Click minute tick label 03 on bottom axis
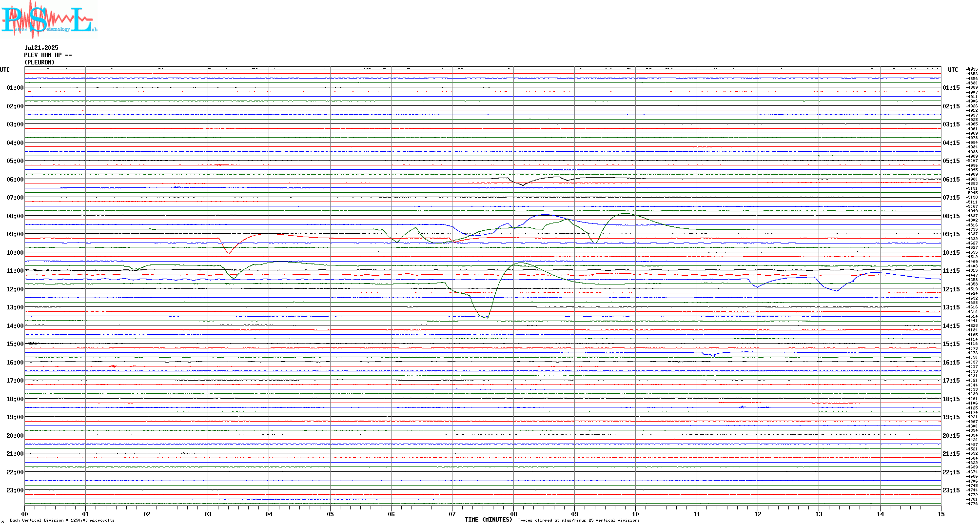Screen dimensions: 980x527 pyautogui.click(x=208, y=514)
